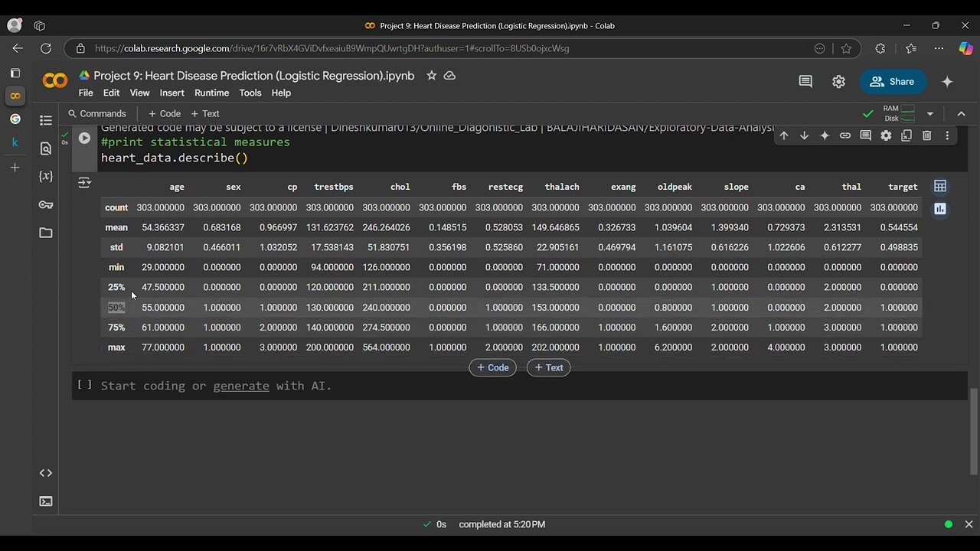This screenshot has width=980, height=551.
Task: Add this page to browser favorites
Action: (846, 48)
